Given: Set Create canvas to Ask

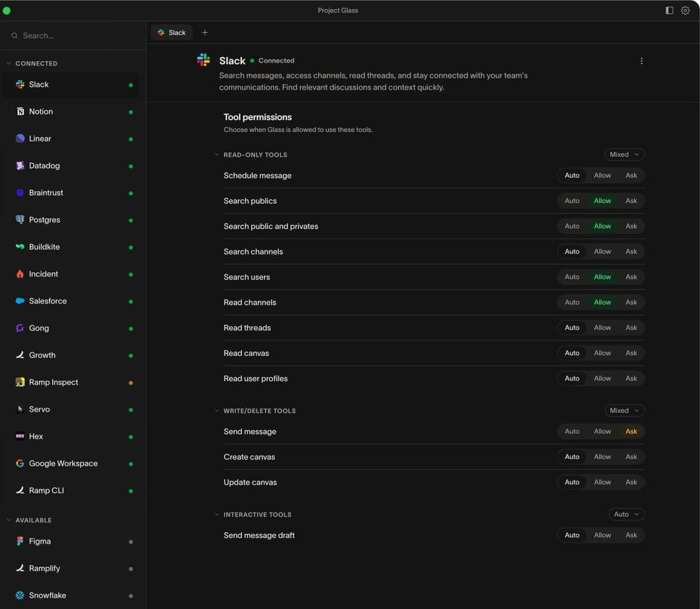Looking at the screenshot, I should pyautogui.click(x=631, y=457).
